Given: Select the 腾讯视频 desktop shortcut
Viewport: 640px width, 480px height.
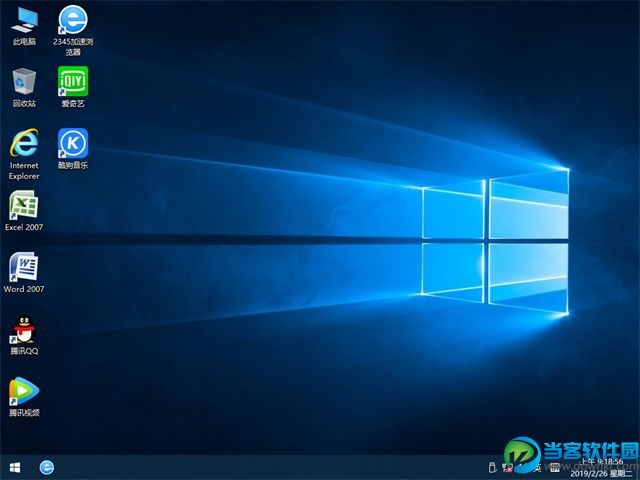Looking at the screenshot, I should [x=24, y=397].
